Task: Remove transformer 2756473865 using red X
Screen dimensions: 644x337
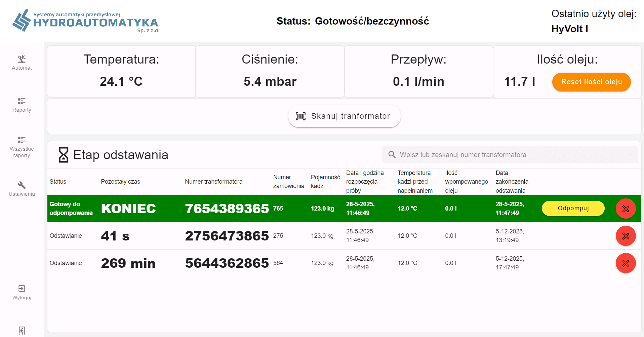Action: (x=626, y=236)
